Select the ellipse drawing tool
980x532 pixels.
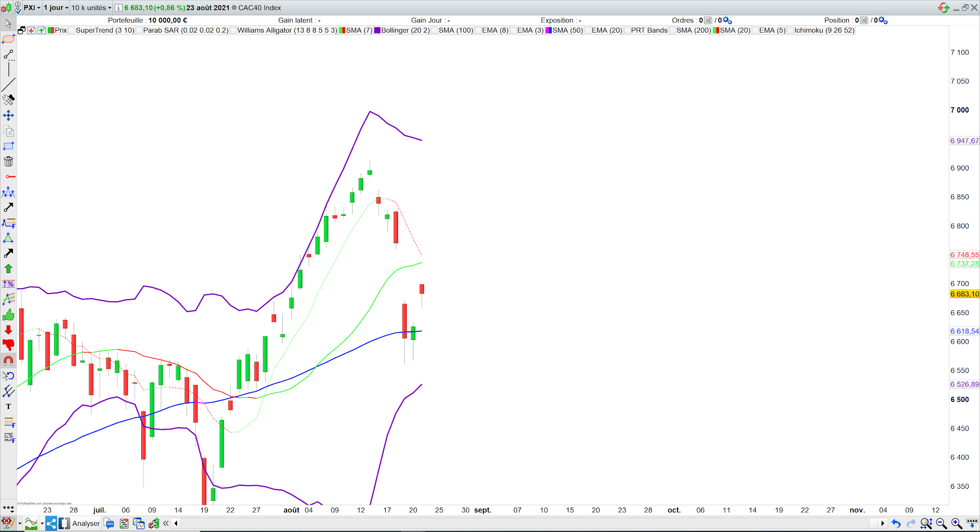pyautogui.click(x=8, y=39)
